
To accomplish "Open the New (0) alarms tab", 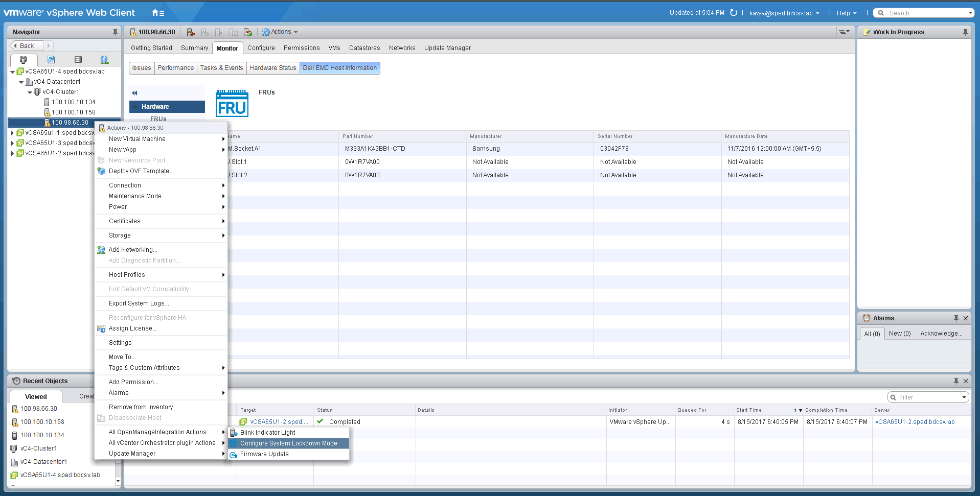I will (x=900, y=334).
